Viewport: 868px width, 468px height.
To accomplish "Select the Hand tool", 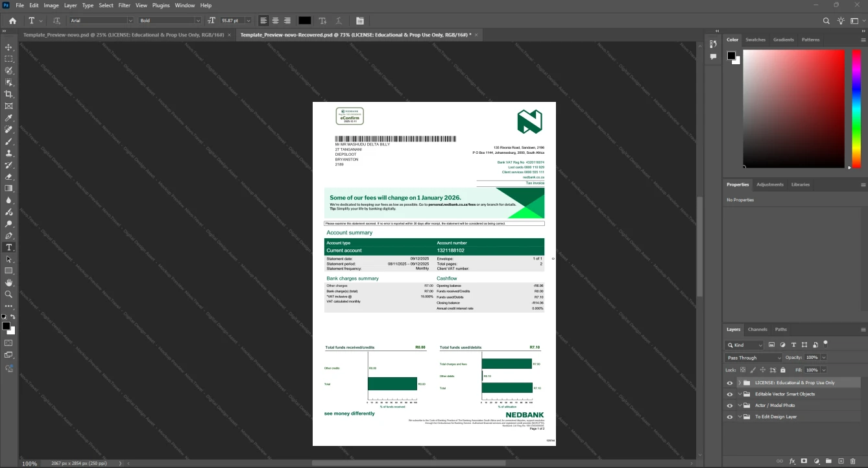I will pos(9,283).
